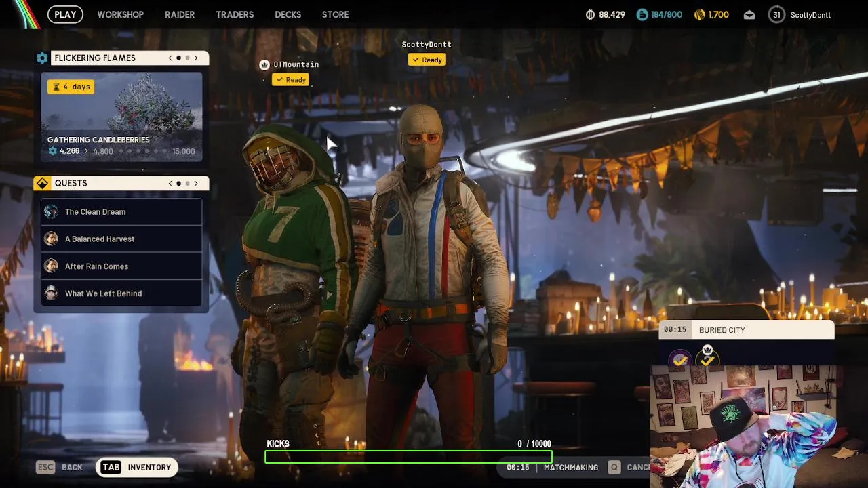Click the 0 / 10000 kicks counter
The image size is (868, 488).
tap(534, 444)
